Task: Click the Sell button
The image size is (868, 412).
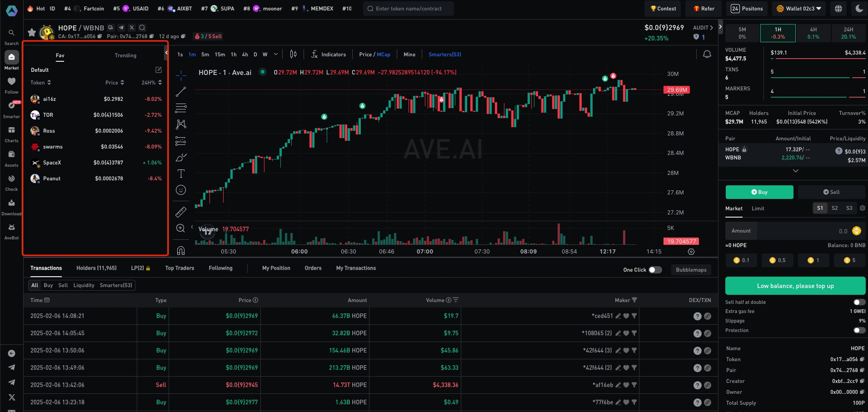Action: point(831,192)
